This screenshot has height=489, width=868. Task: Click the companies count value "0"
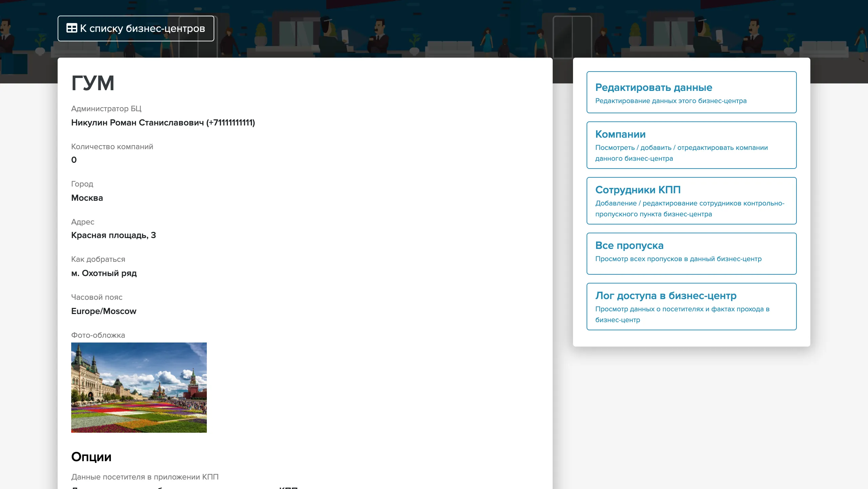point(74,159)
